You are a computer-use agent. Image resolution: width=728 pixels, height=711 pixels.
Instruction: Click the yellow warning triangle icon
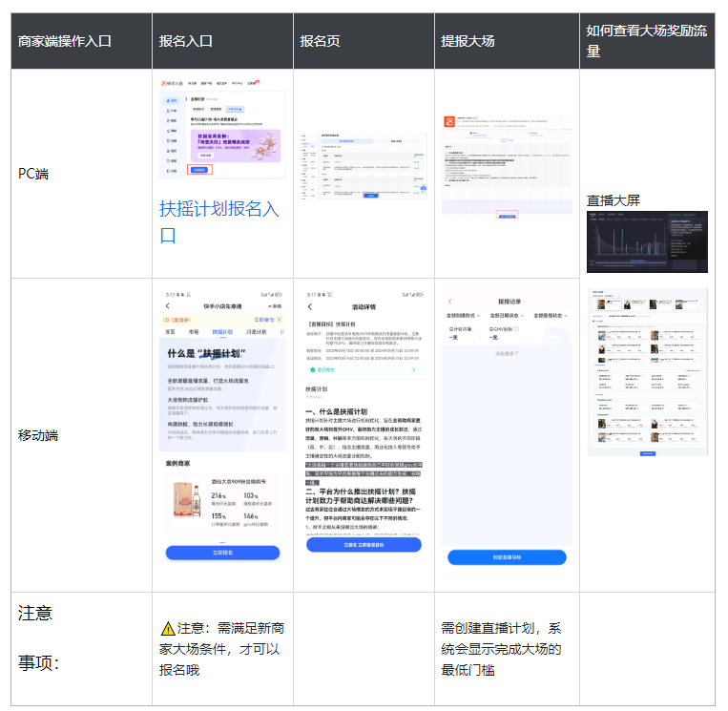[x=167, y=629]
